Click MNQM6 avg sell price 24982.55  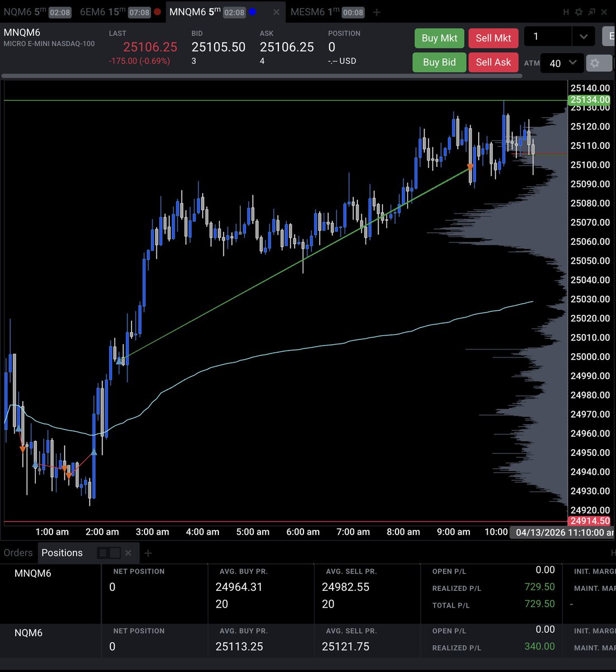pyautogui.click(x=346, y=587)
